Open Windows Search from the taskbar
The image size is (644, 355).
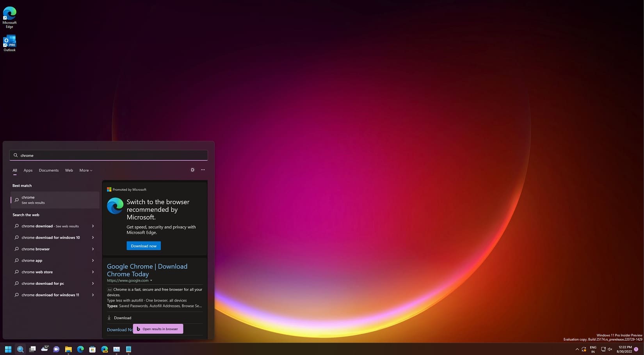pyautogui.click(x=20, y=349)
